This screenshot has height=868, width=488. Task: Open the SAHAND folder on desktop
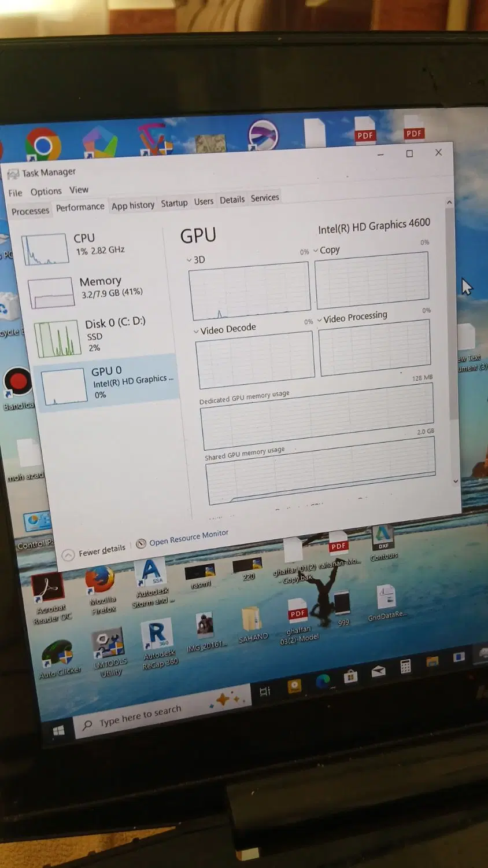[253, 625]
